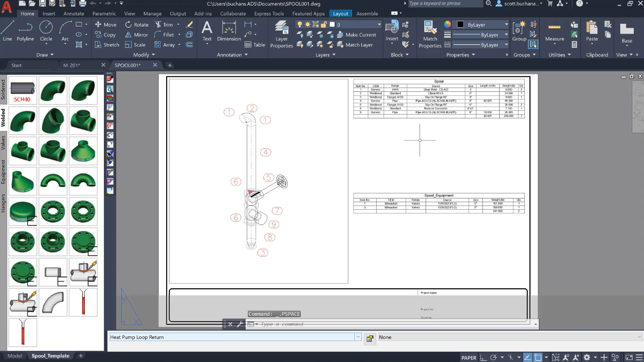This screenshot has height=362, width=644.
Task: Expand the Modify panel
Action: (143, 55)
